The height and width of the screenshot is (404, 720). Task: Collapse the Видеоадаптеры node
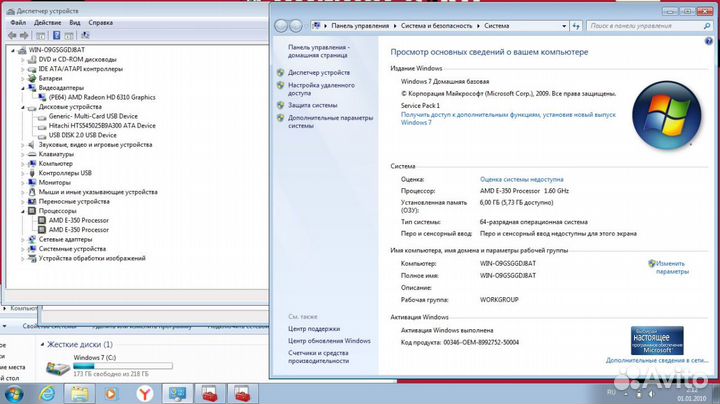tap(22, 88)
